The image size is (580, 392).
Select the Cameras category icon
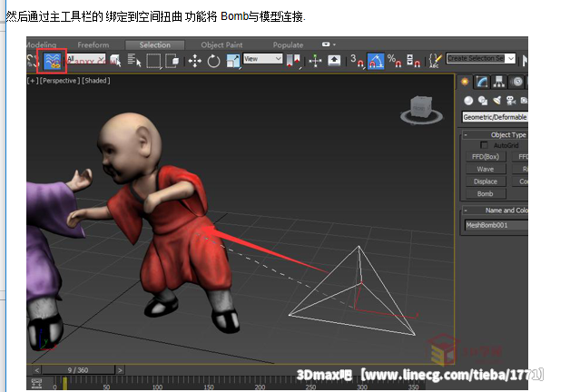(x=511, y=101)
